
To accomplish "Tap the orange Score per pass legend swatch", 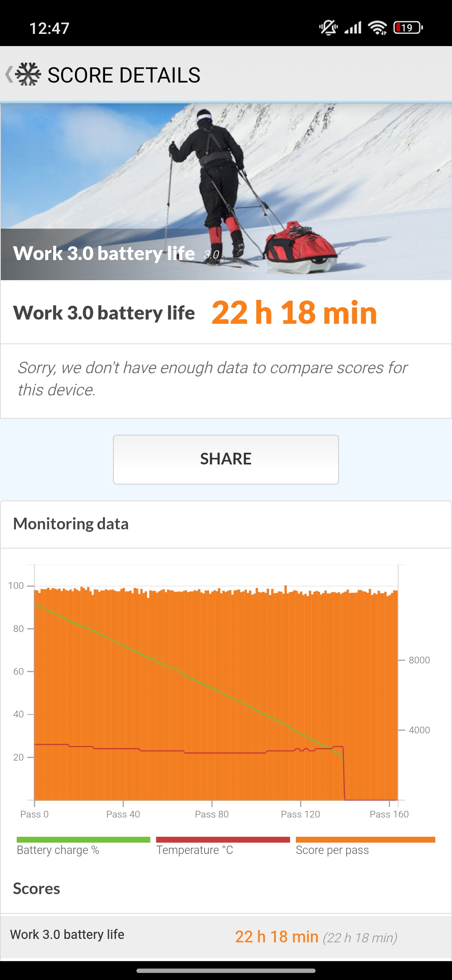I will coord(365,840).
